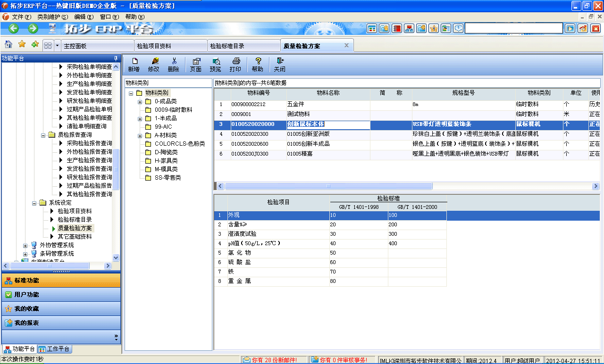Click the yellow star favorites icon
604x364 pixels.
[21, 44]
